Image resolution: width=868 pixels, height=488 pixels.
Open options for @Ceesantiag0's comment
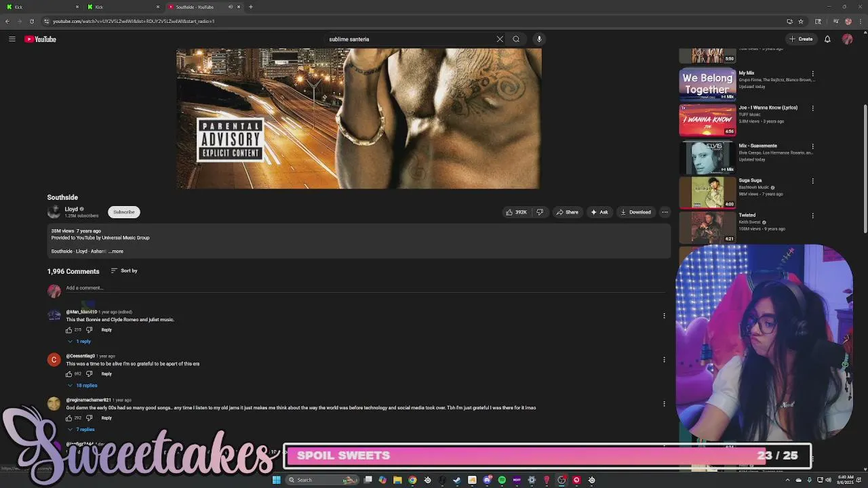coord(664,360)
